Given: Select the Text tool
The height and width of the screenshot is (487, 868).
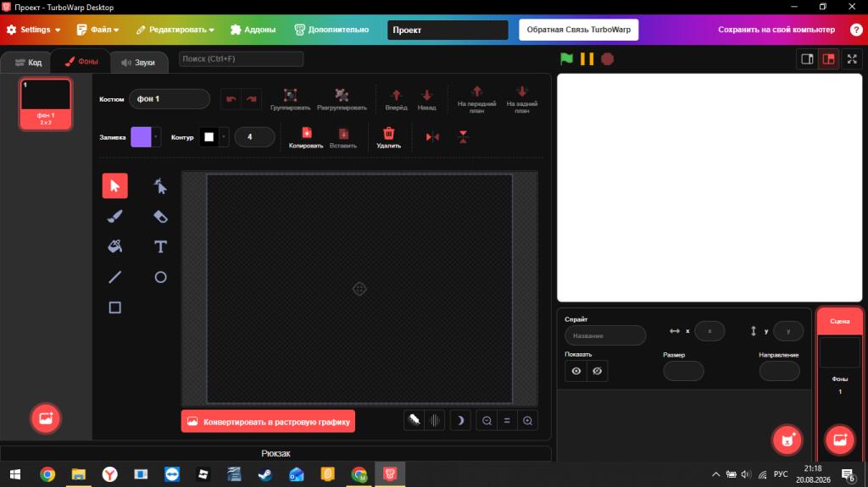Looking at the screenshot, I should coord(160,246).
